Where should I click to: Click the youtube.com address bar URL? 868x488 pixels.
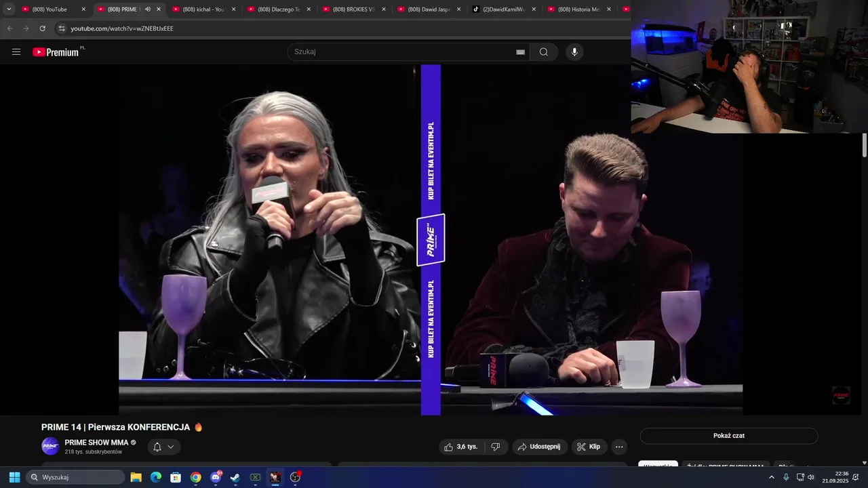coord(122,28)
